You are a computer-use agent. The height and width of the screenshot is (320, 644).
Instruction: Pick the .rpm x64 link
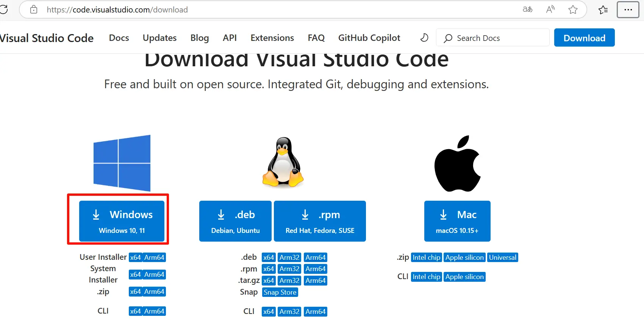[269, 269]
